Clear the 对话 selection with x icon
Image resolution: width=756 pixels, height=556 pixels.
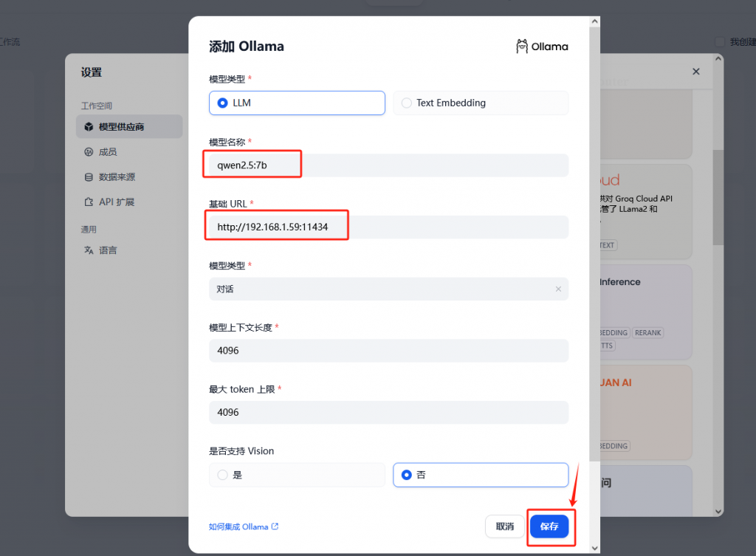pos(558,289)
